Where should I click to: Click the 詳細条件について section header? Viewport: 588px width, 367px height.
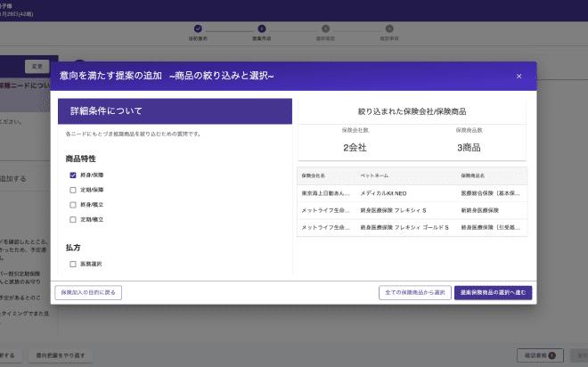(175, 111)
